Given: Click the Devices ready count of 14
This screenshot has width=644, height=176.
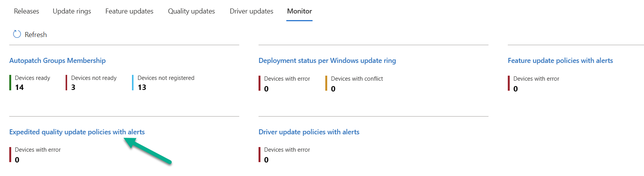Looking at the screenshot, I should click(19, 88).
